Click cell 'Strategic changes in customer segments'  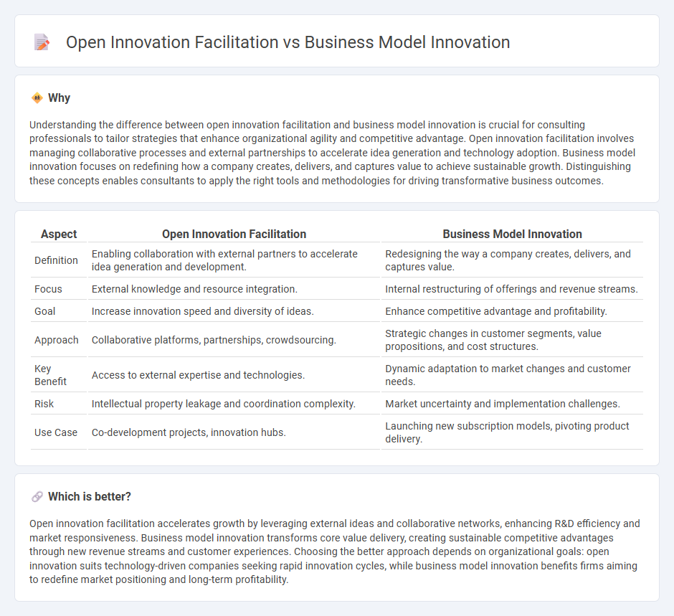[x=512, y=340]
